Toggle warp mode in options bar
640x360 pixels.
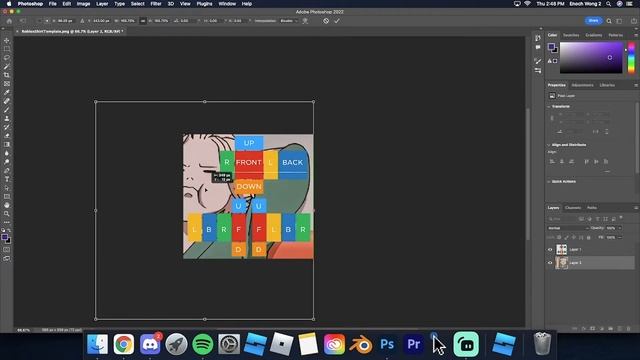[x=305, y=21]
